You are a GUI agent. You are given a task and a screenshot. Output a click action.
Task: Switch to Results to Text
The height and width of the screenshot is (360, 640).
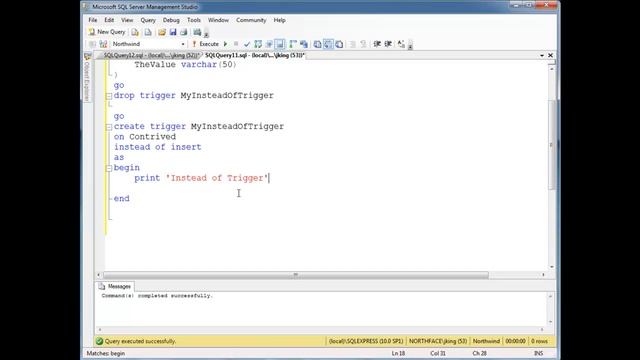coord(317,44)
